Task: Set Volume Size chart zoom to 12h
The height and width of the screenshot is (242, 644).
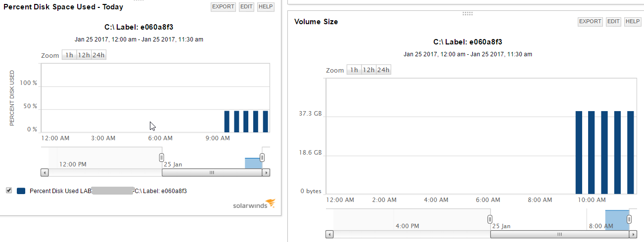Action: pos(369,70)
